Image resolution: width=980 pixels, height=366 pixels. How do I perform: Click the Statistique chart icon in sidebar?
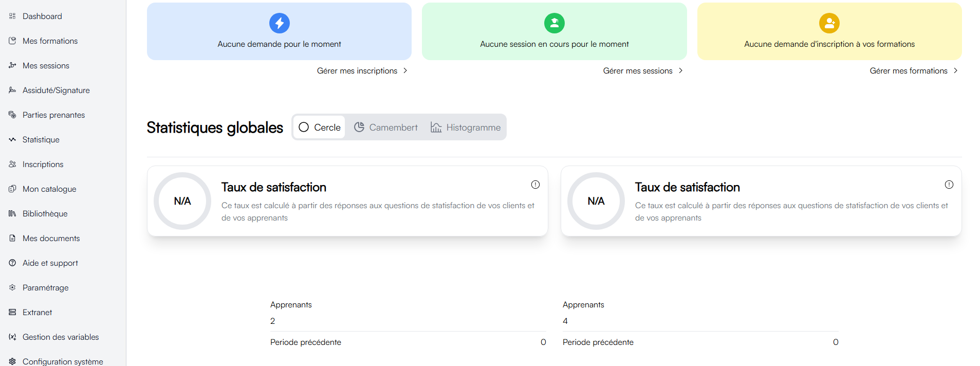pyautogui.click(x=12, y=140)
